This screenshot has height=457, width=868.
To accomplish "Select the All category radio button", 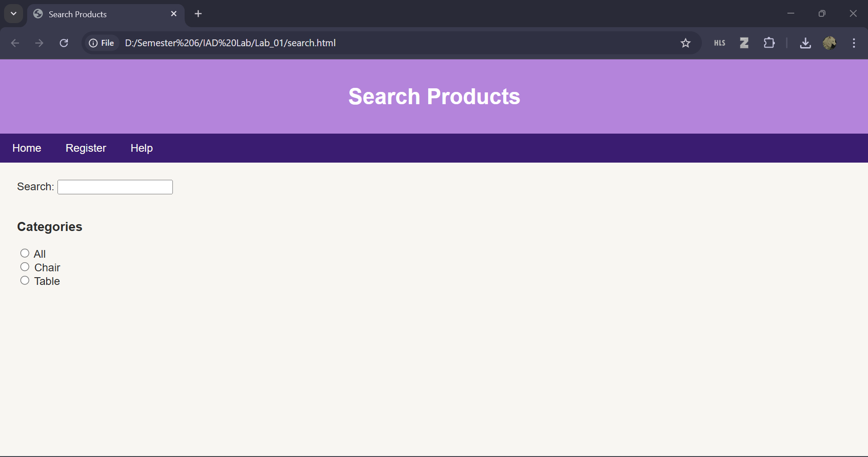I will (25, 253).
